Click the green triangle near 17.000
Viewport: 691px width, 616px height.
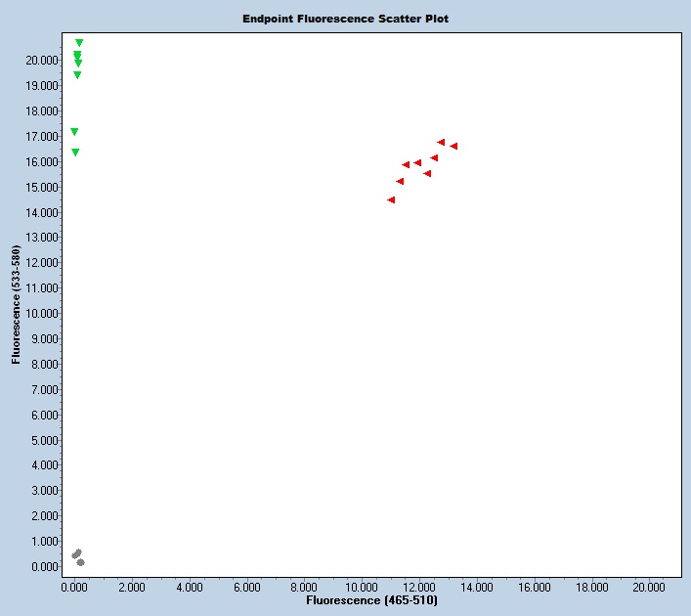(x=74, y=132)
